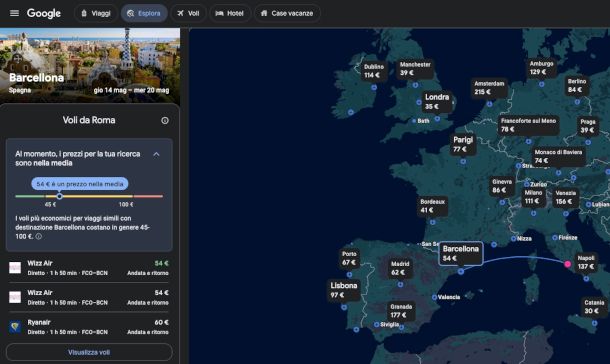Open the hamburger main menu
Image resolution: width=610 pixels, height=364 pixels.
tap(14, 13)
